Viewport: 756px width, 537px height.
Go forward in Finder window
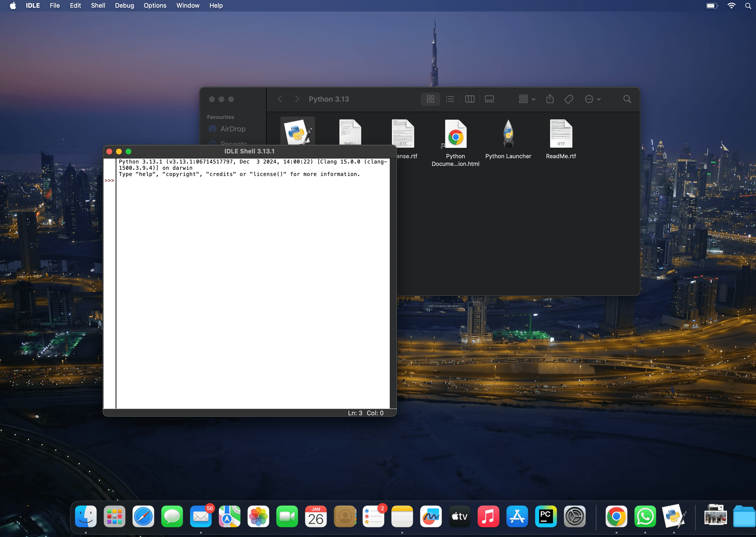click(297, 99)
